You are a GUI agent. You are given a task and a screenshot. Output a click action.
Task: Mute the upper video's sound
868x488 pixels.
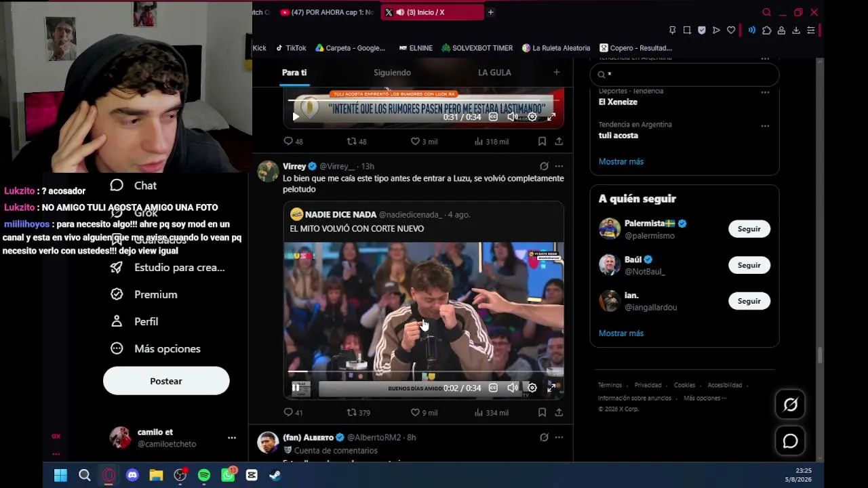click(513, 117)
